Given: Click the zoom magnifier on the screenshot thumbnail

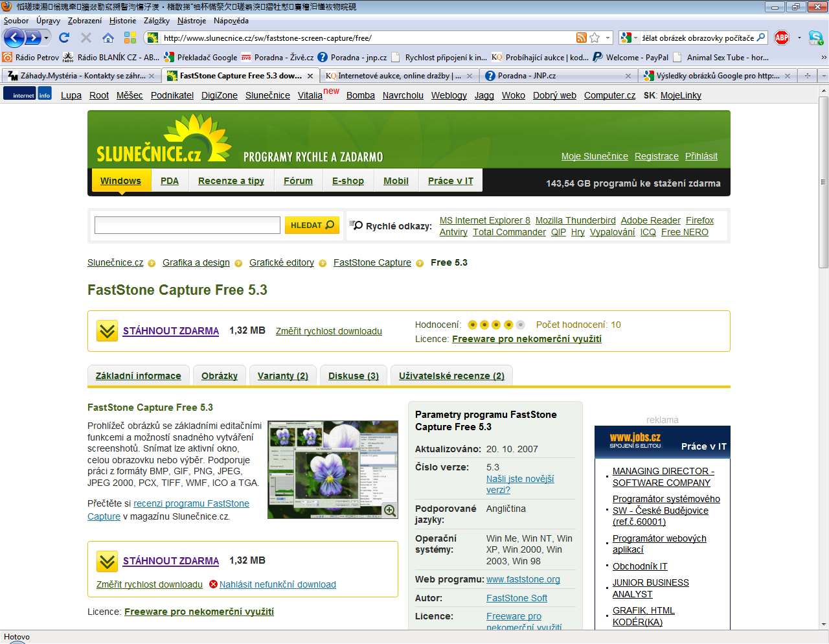Looking at the screenshot, I should [x=390, y=510].
